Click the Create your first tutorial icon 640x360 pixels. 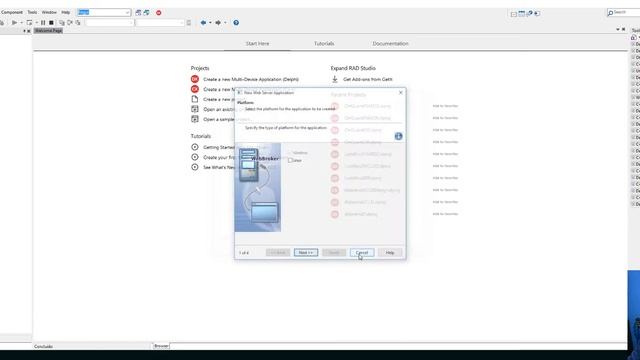195,157
